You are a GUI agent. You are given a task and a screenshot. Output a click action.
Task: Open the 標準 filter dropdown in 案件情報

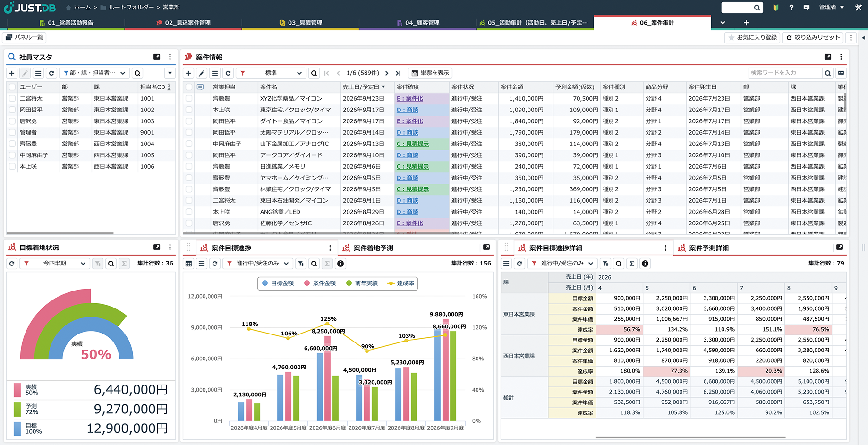pos(271,73)
